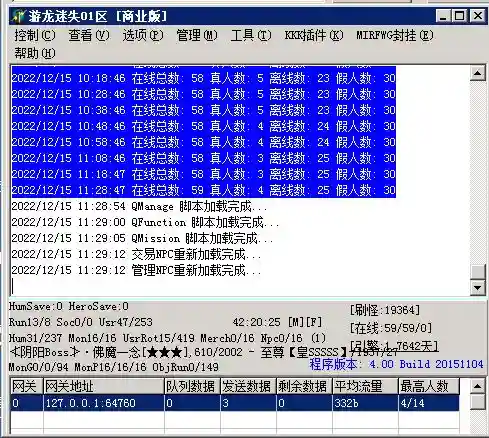Click the 阴阳Boss 佛魔一念 status line
The image size is (489, 438).
203,352
